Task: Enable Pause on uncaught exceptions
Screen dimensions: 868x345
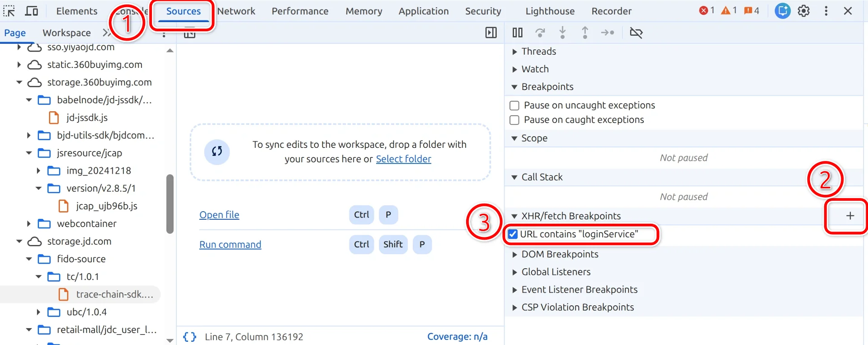Action: [514, 105]
